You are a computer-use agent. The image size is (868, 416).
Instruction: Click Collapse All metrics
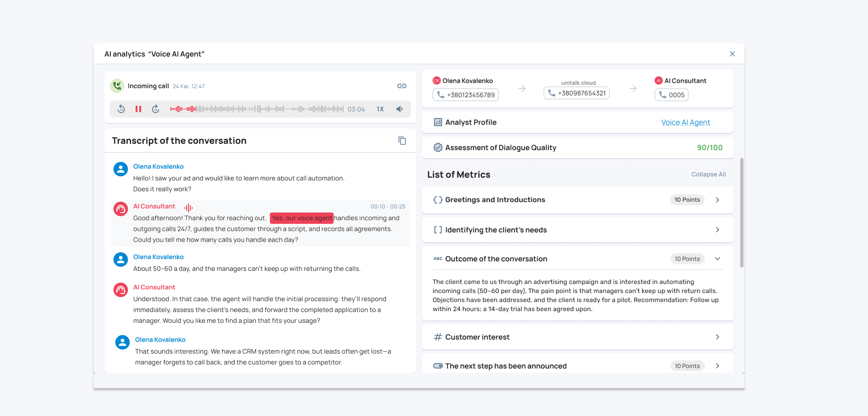(x=708, y=174)
